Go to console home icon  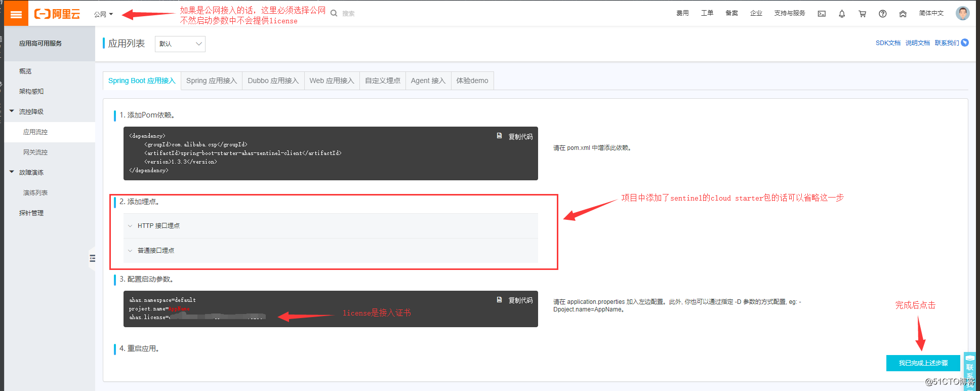[903, 14]
